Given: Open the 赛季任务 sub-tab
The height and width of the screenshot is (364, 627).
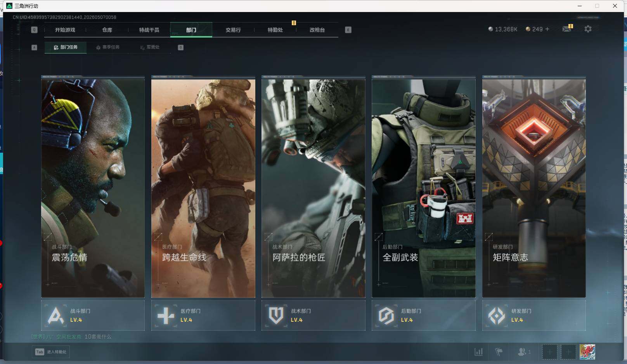Looking at the screenshot, I should click(x=108, y=47).
